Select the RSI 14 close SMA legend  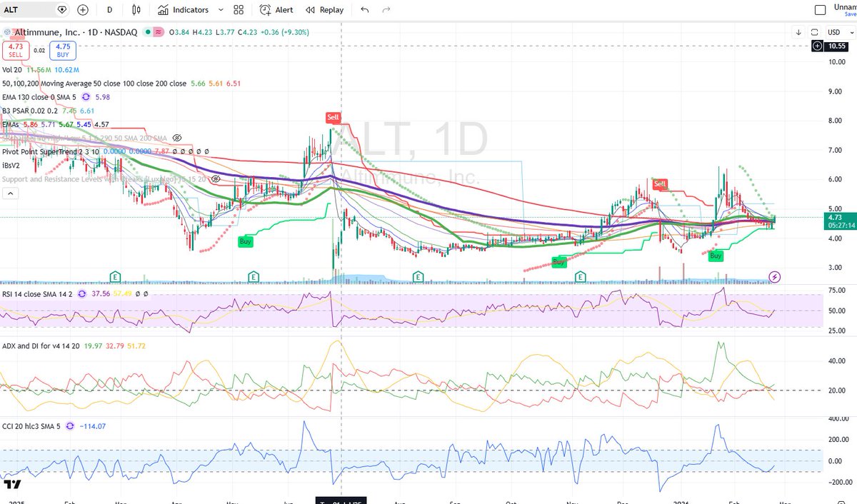[x=38, y=293]
